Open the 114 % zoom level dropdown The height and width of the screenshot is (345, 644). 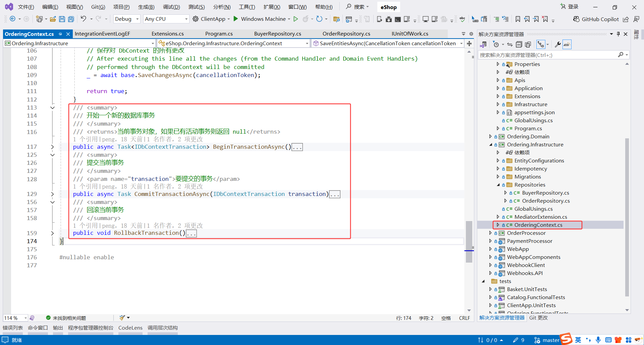point(15,318)
